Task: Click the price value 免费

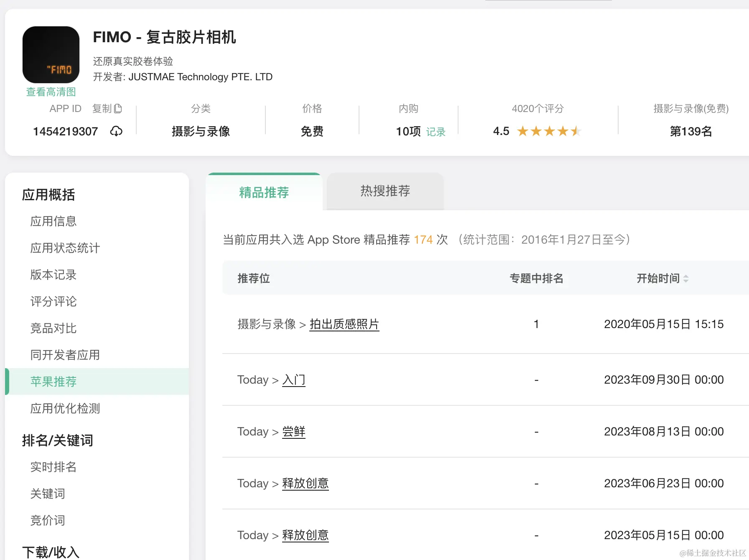Action: point(312,132)
